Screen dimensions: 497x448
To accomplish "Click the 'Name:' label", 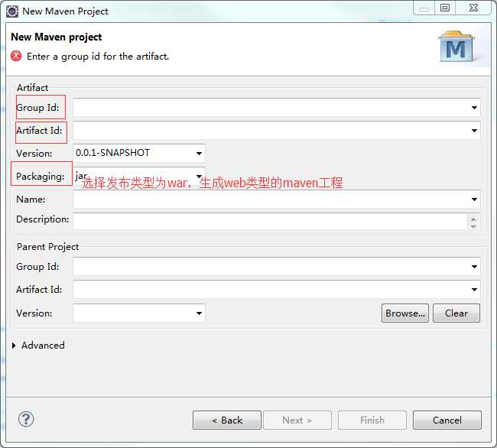I will (31, 200).
